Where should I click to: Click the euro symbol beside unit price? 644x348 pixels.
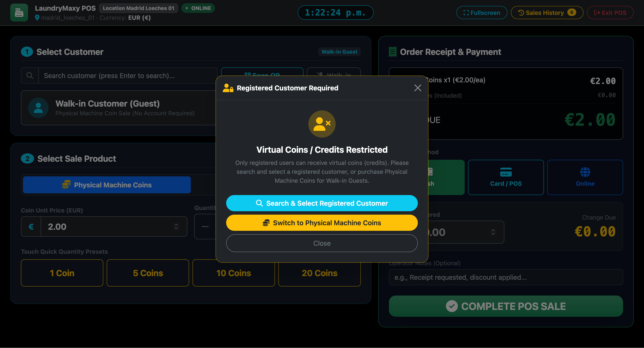coord(31,227)
